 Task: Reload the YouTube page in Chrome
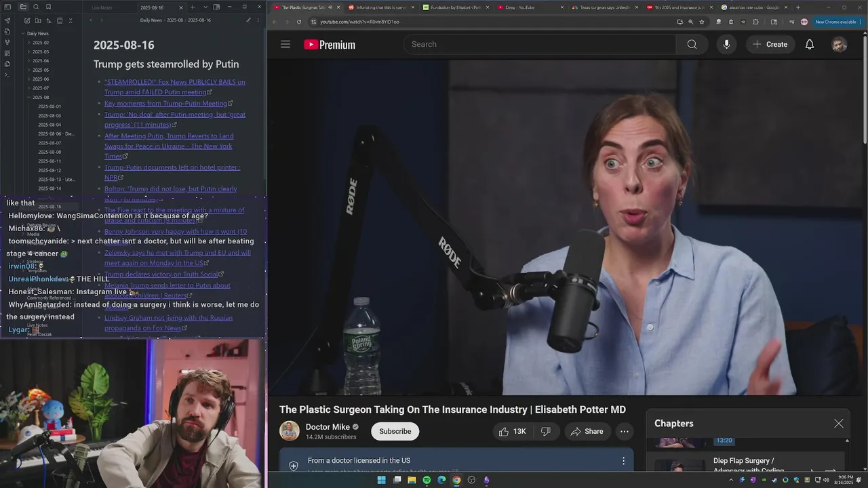pos(299,22)
